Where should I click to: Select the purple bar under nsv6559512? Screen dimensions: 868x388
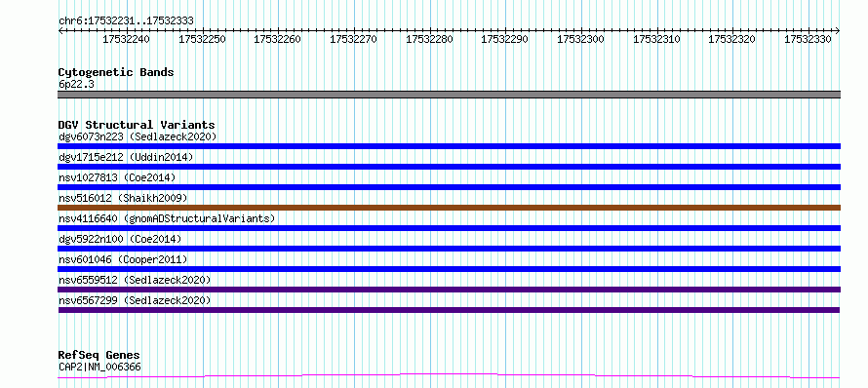[449, 290]
